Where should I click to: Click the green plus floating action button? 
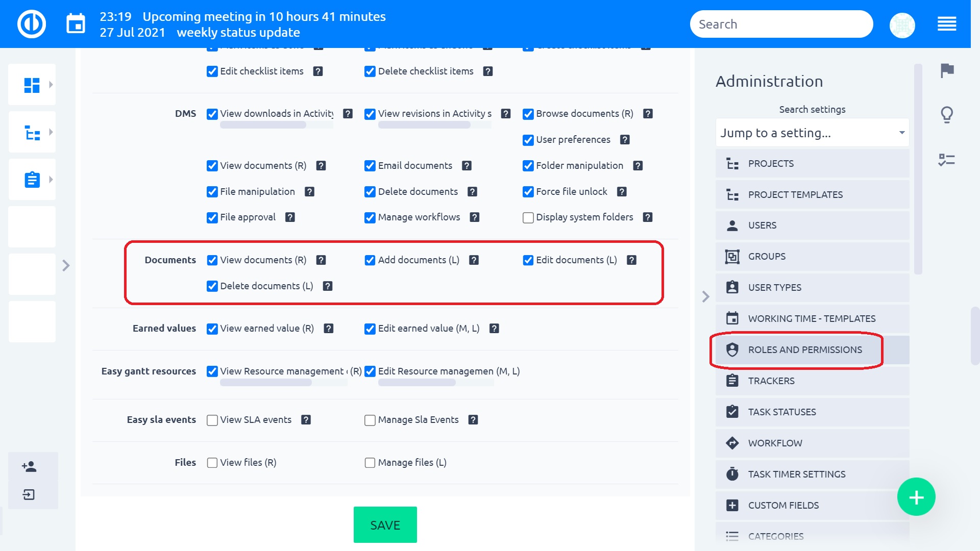coord(916,496)
